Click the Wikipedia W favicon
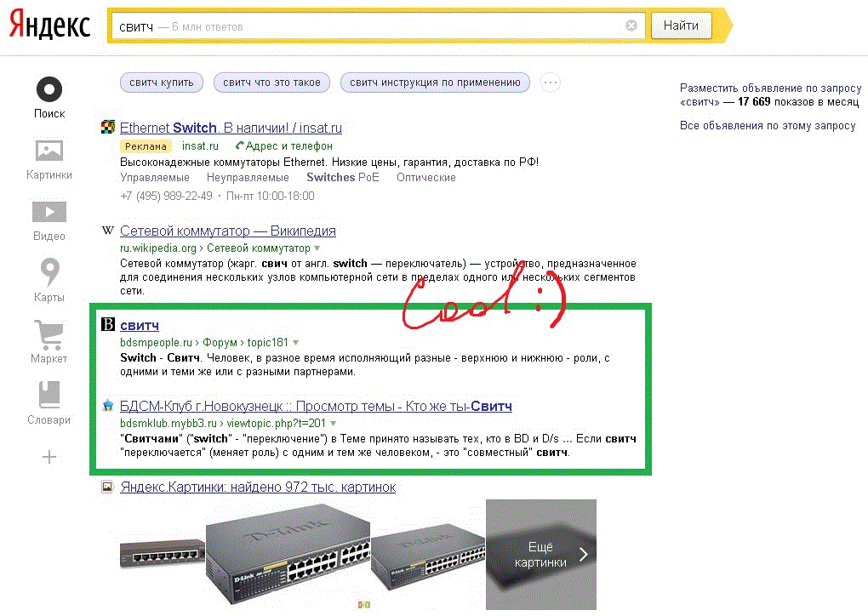Image resolution: width=868 pixels, height=616 pixels. (108, 231)
